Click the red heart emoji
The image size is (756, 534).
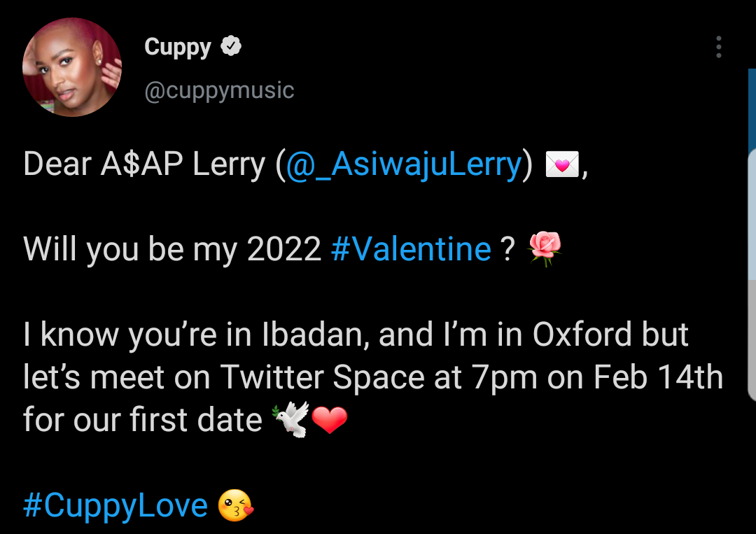pos(329,421)
